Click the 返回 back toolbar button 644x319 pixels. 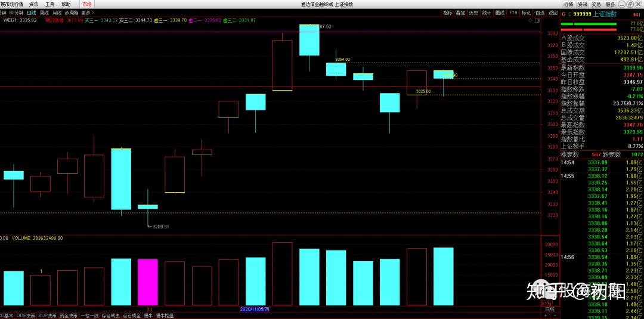(x=553, y=13)
